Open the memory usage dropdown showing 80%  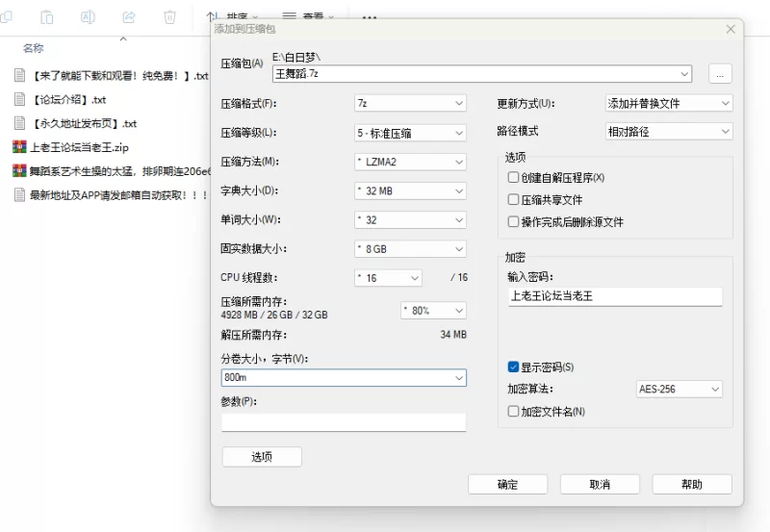pyautogui.click(x=434, y=310)
